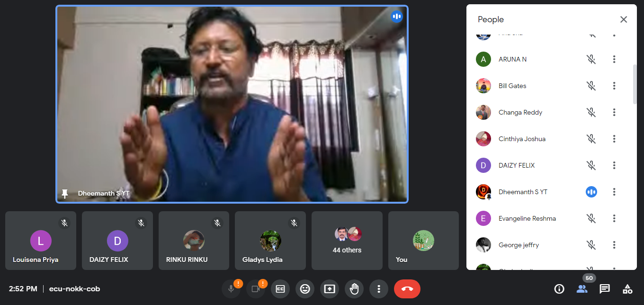Open more options for ARUNA N
This screenshot has height=305, width=644.
[x=614, y=59]
